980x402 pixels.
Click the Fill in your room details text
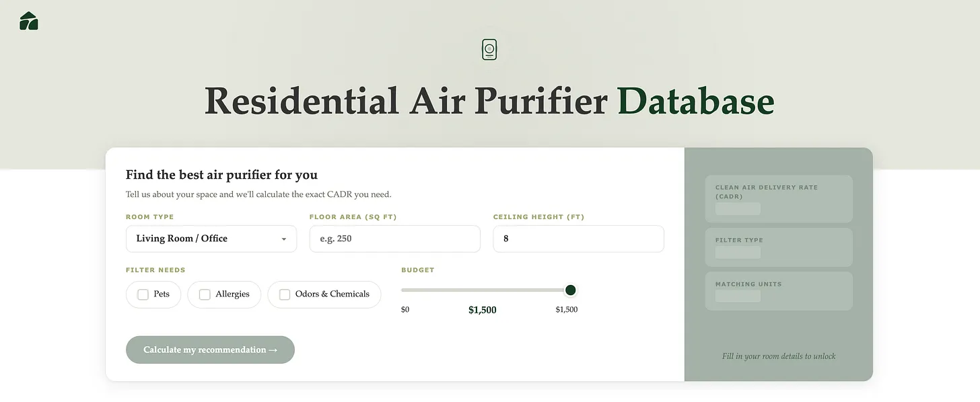pos(779,356)
